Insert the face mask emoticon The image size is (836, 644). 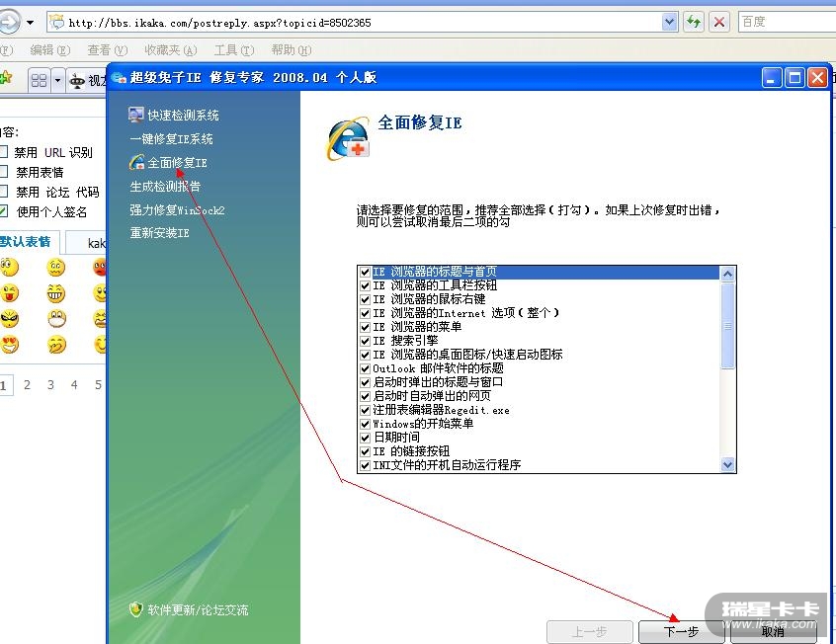coord(56,319)
